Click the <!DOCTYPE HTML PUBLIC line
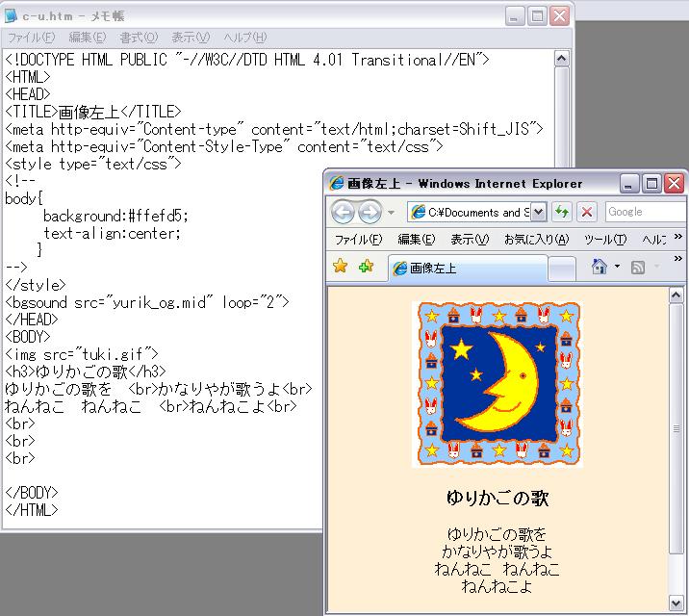The image size is (689, 616). pos(246,60)
